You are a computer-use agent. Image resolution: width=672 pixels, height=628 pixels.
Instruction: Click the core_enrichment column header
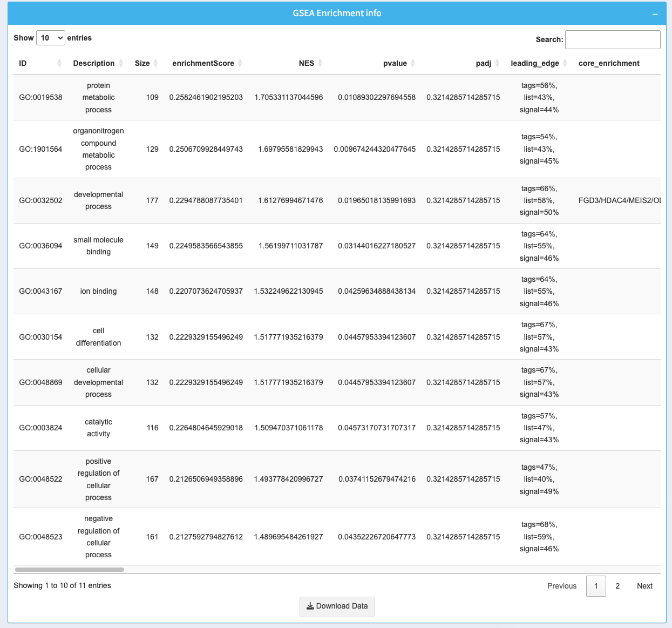tap(609, 63)
